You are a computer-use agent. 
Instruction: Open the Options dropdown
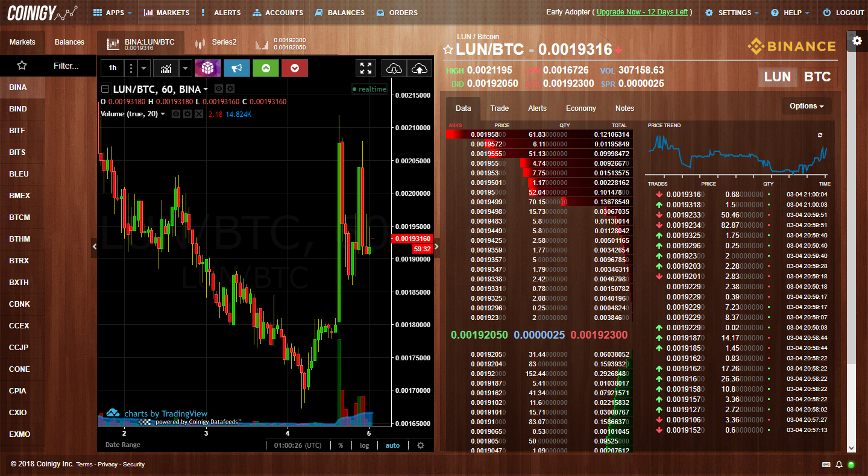(807, 106)
